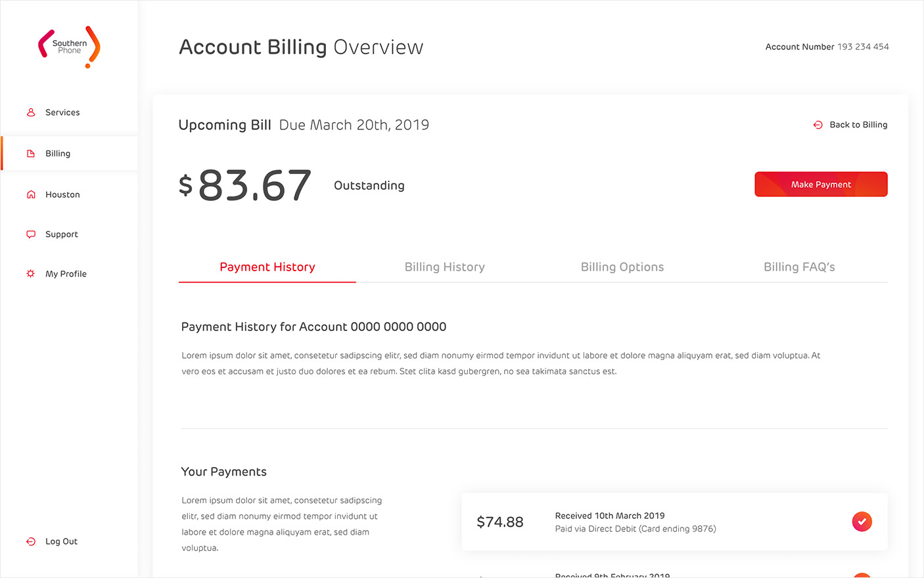Click the Southern Phone logo
Viewport: 924px width, 578px height.
(x=69, y=47)
